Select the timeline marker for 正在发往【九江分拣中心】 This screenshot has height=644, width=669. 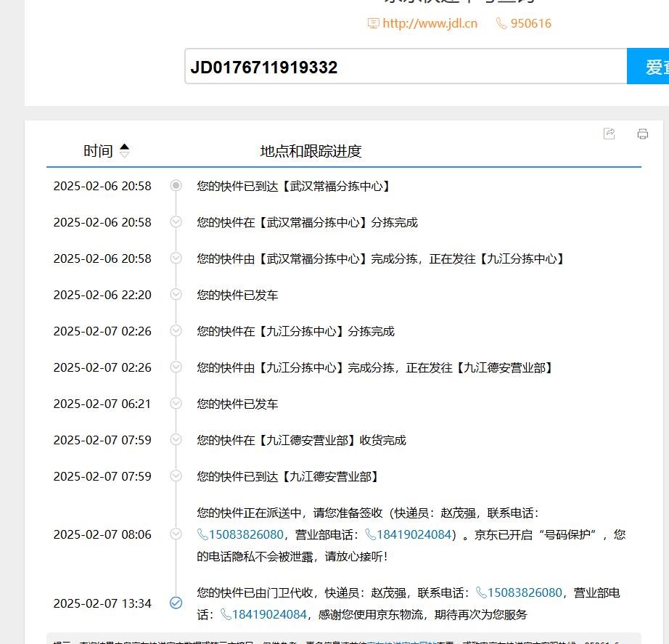pyautogui.click(x=176, y=258)
